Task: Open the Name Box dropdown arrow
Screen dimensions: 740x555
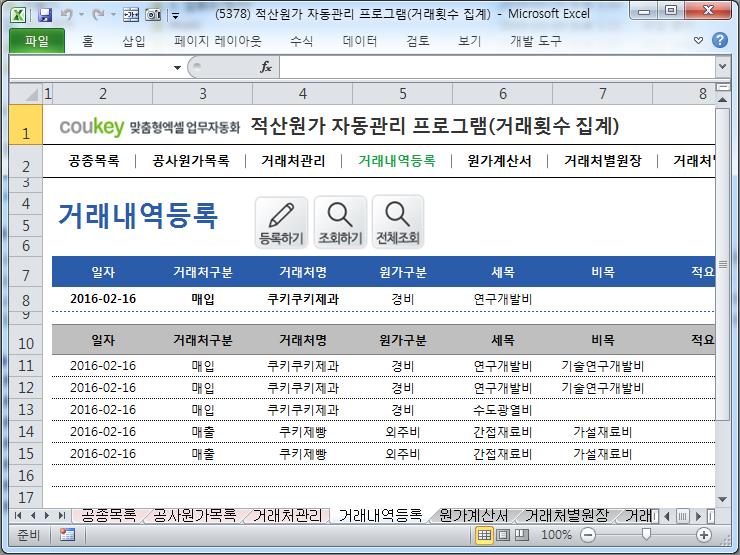Action: click(x=177, y=67)
